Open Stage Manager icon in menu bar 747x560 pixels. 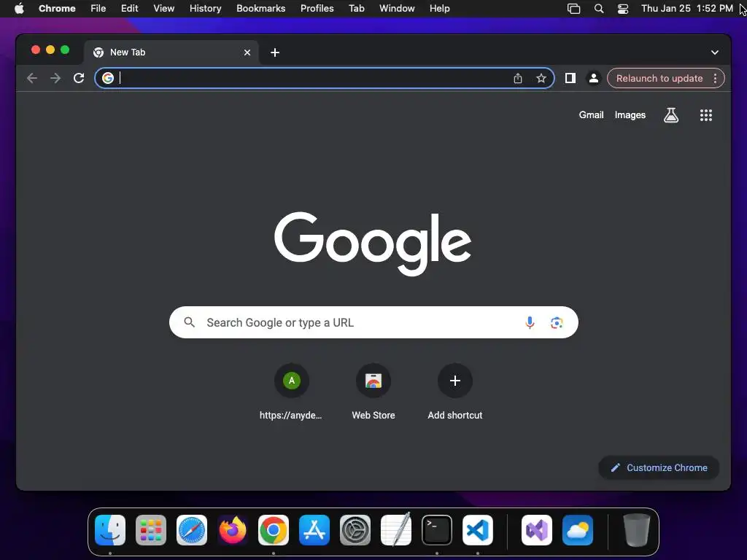click(x=573, y=9)
